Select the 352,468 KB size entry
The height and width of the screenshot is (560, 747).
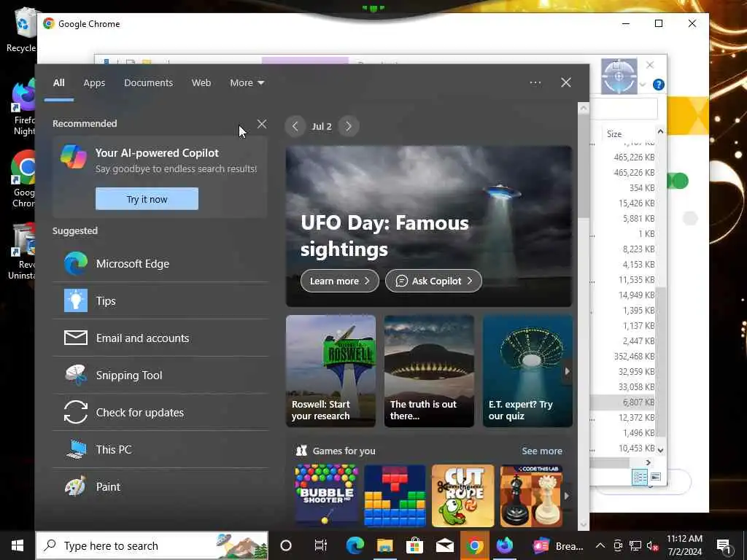click(x=634, y=357)
